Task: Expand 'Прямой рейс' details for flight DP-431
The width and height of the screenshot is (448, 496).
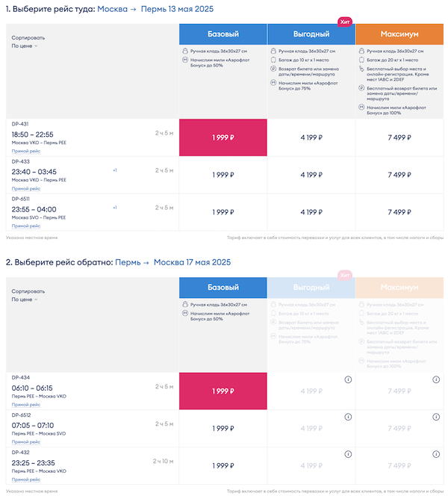Action: point(25,151)
